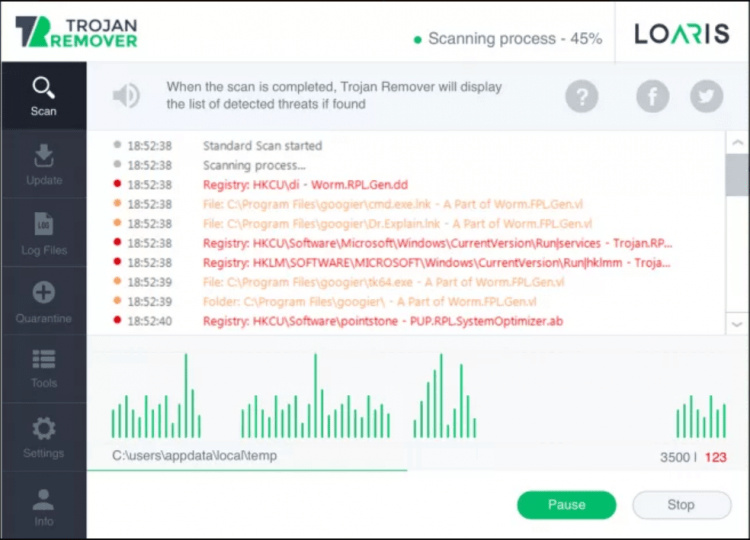Click the red detected threats count 123
Viewport: 750px width, 540px height.
coord(716,457)
